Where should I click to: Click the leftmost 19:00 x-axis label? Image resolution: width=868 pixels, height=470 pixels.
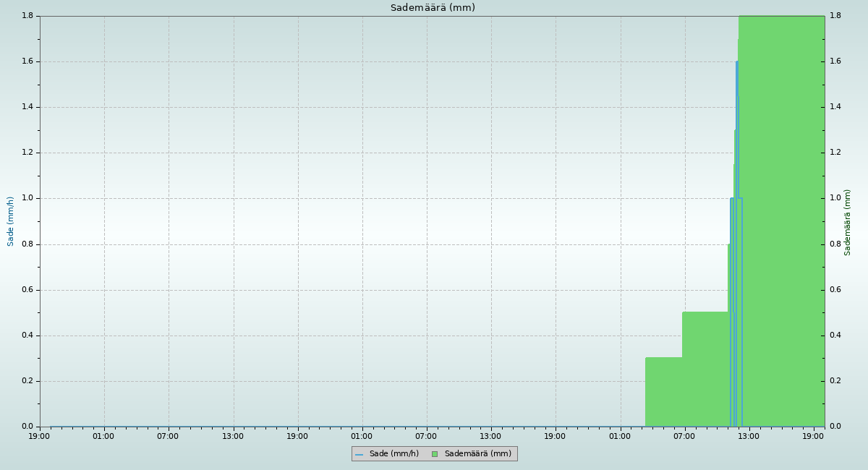39,436
